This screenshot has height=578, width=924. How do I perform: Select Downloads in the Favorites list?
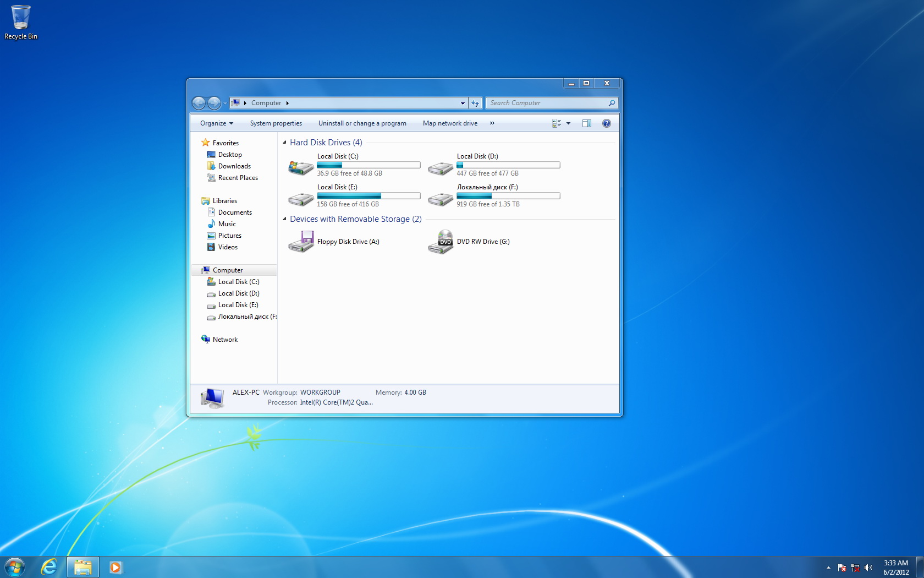[x=234, y=166]
